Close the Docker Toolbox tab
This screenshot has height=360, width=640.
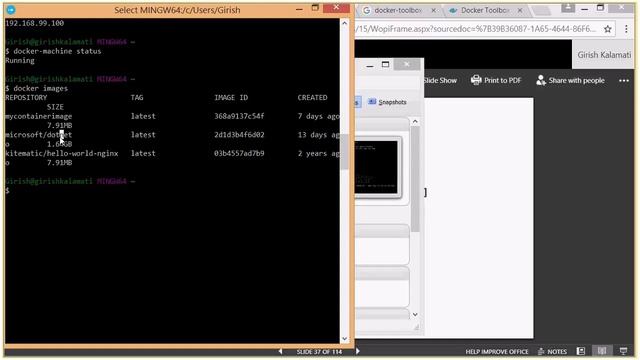(x=520, y=10)
